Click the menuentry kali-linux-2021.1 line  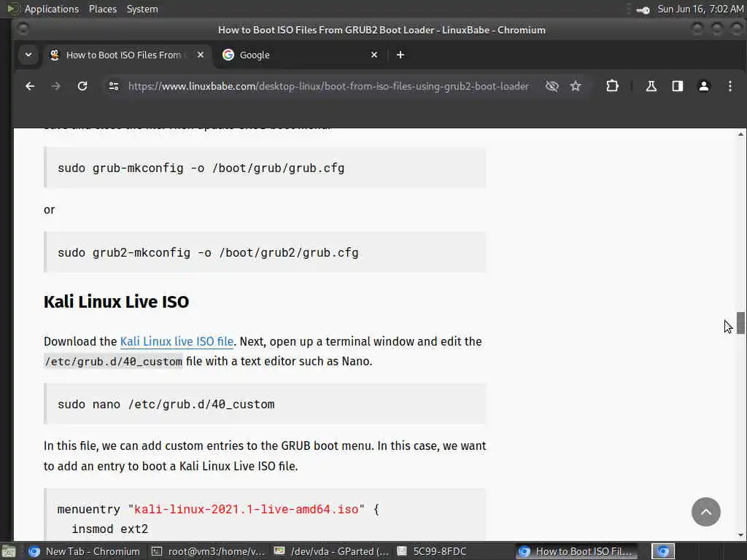[217, 509]
